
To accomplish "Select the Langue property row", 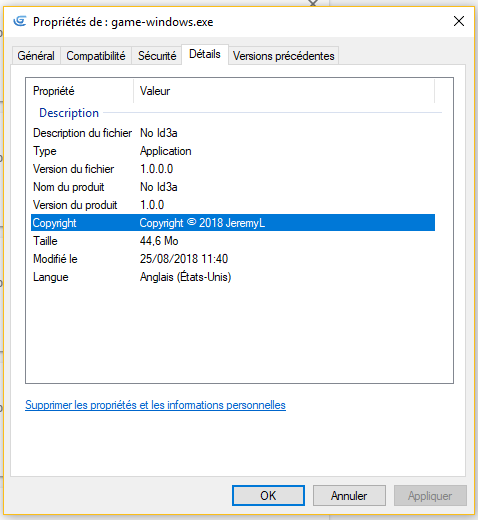I will coord(233,277).
